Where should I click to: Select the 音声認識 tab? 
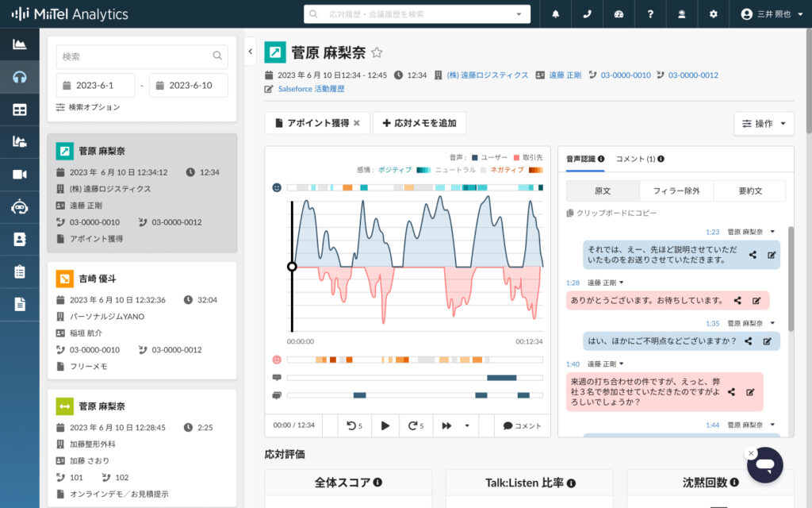(585, 159)
